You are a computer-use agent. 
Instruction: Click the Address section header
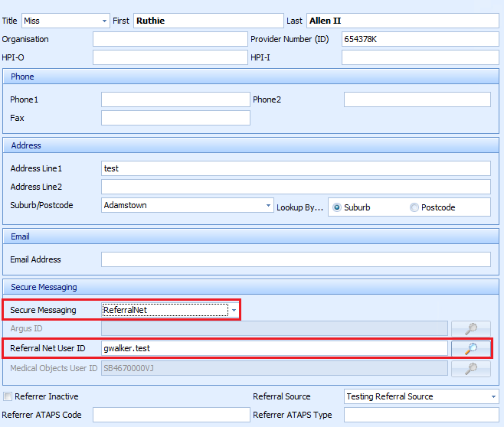click(250, 145)
